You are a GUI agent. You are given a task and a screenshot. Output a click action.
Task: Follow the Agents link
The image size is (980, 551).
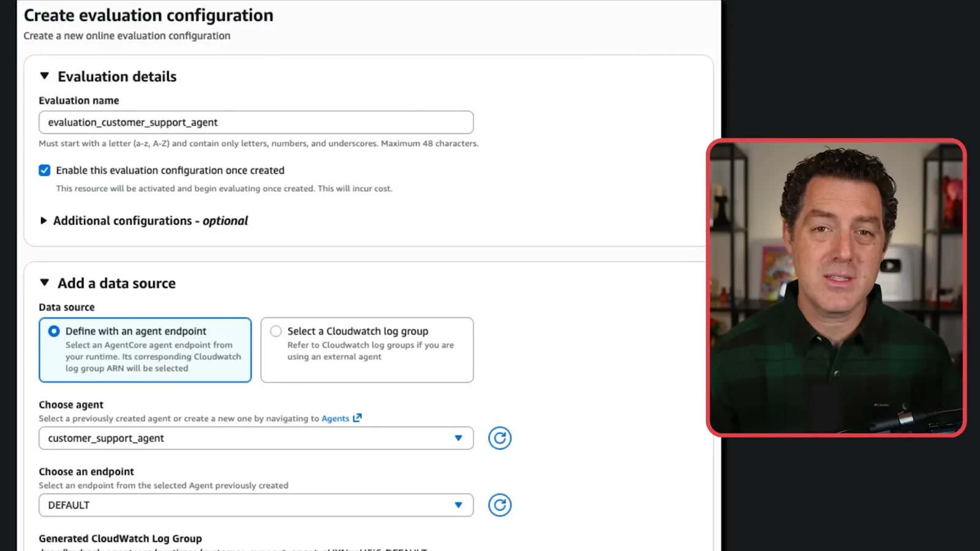coord(335,419)
